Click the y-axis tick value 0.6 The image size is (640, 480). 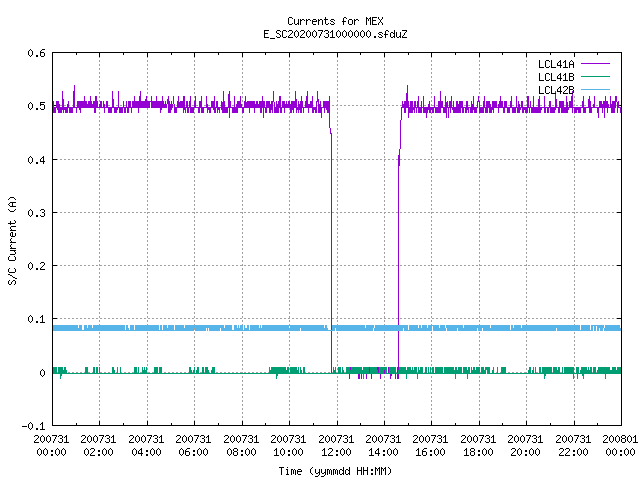(37, 53)
